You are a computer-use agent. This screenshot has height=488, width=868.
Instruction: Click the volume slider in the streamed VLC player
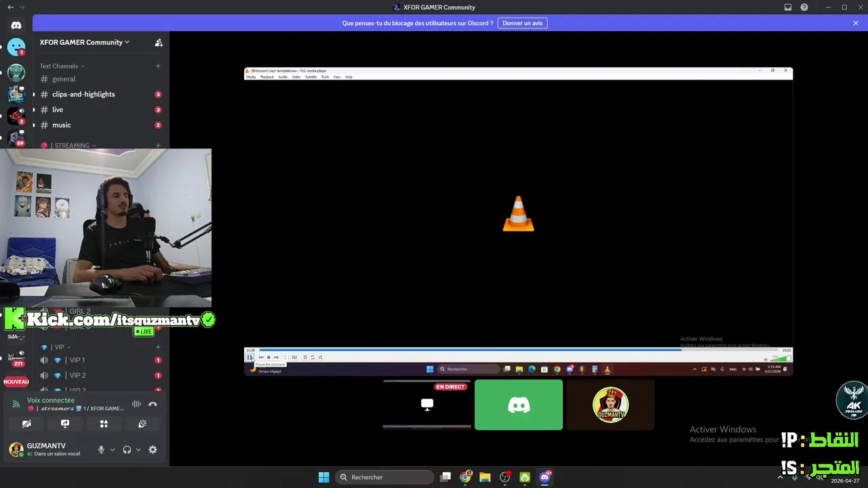tap(782, 358)
